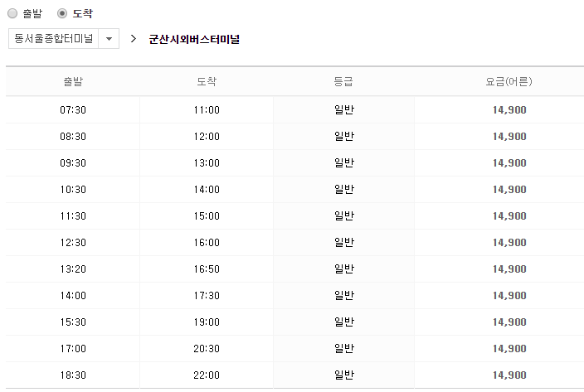Screen dimensions: 584x392
Task: Click the 출발 column header
Action: coord(73,82)
